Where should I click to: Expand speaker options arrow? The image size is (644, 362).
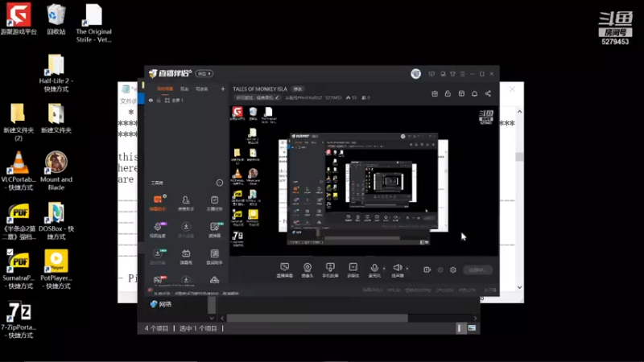(x=407, y=269)
